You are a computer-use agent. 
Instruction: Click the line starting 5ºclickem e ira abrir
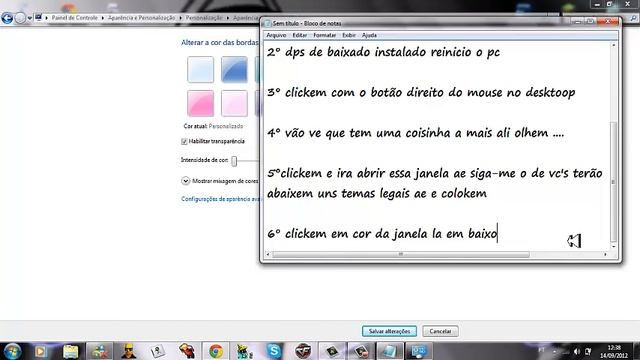point(435,173)
